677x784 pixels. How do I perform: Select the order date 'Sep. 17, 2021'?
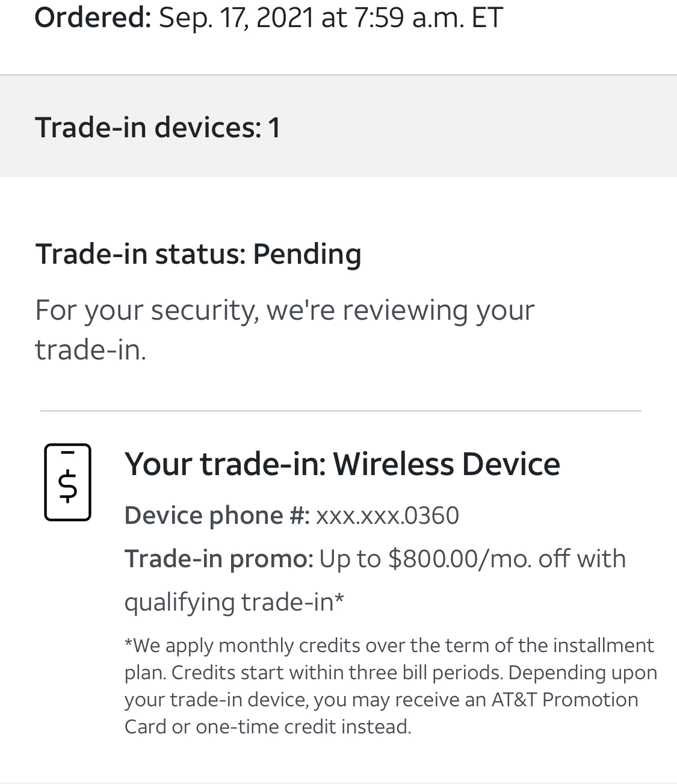(x=236, y=17)
